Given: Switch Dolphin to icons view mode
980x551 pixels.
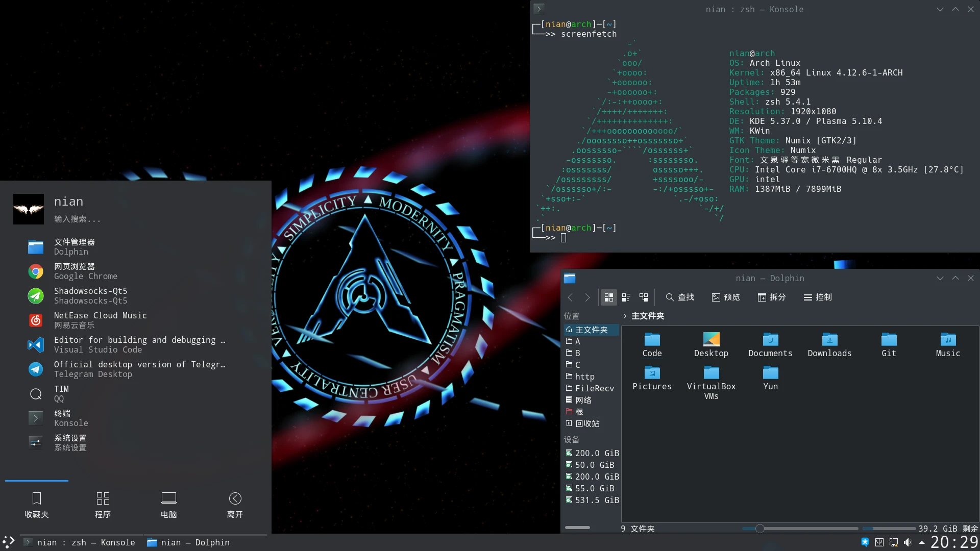Looking at the screenshot, I should (608, 297).
